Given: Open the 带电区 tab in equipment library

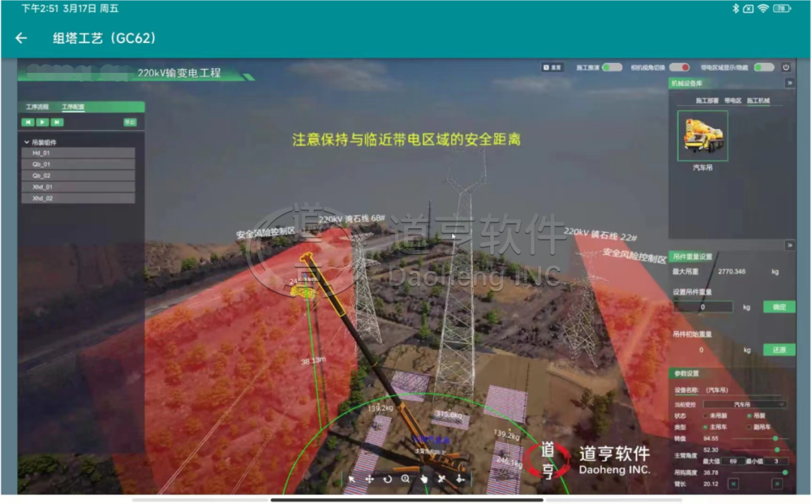Looking at the screenshot, I should (732, 100).
